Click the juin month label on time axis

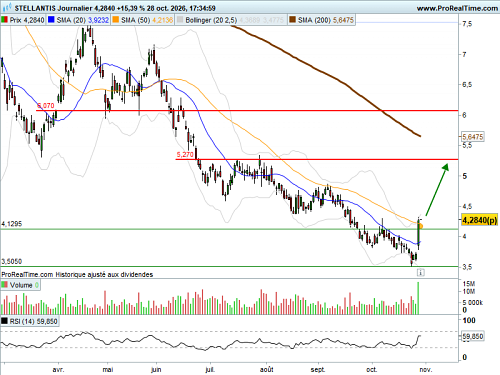156,369
